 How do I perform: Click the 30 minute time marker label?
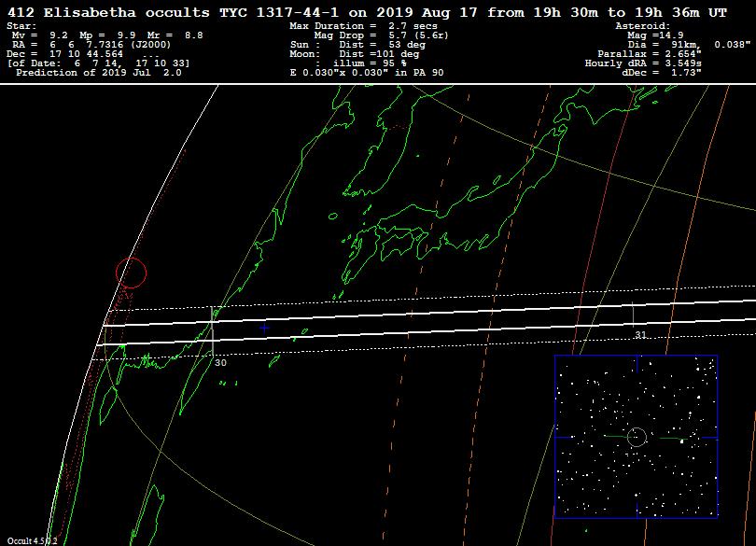point(220,363)
